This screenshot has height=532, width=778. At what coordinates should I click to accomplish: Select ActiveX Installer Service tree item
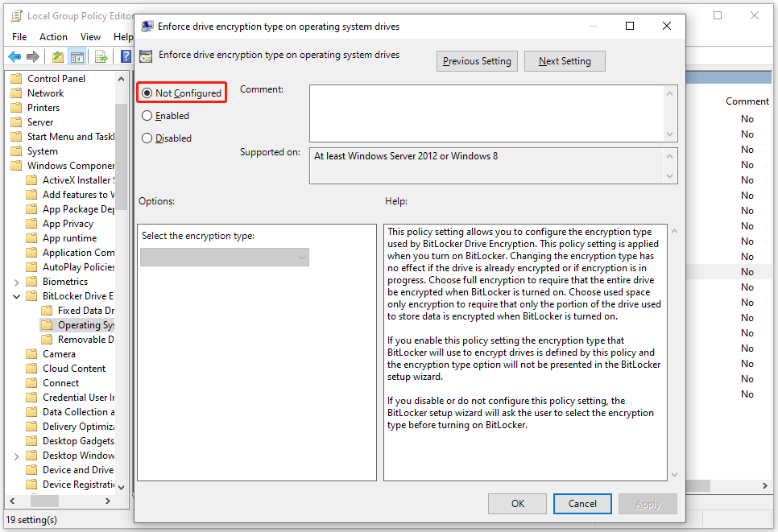[79, 180]
